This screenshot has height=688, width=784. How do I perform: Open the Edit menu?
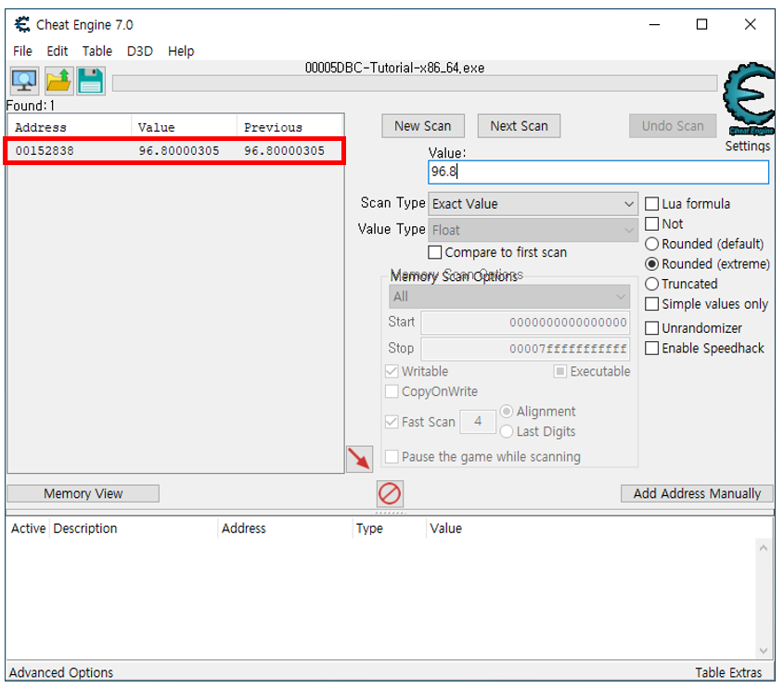click(x=57, y=51)
